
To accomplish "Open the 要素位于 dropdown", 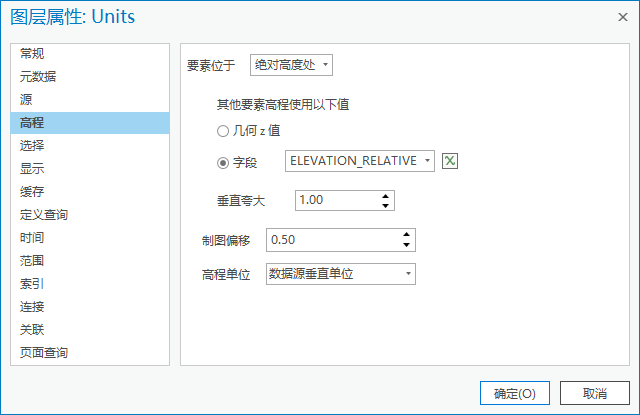I will [x=291, y=65].
